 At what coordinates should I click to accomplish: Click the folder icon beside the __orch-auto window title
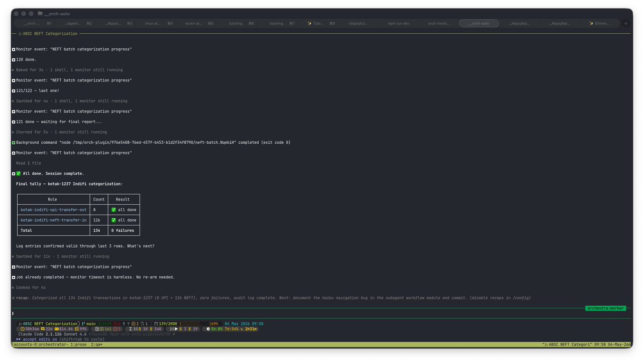(x=40, y=13)
